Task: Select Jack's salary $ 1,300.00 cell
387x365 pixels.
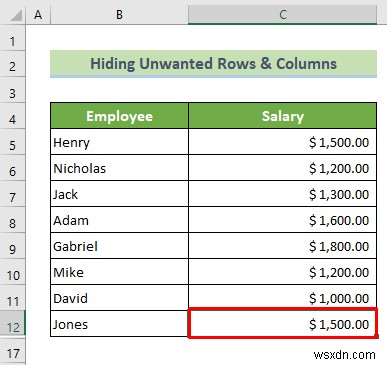Action: 283,194
